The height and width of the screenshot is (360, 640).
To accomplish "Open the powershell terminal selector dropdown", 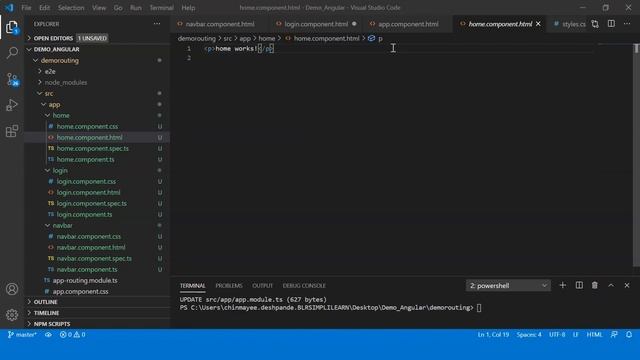I will [508, 286].
